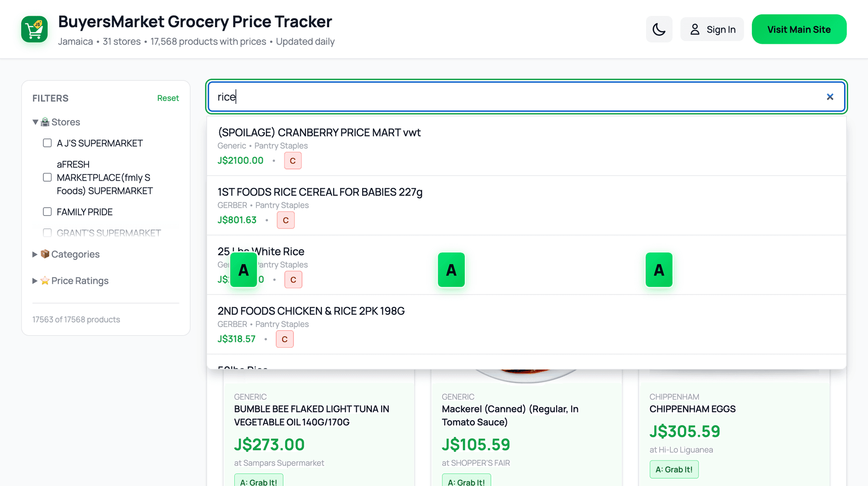Reset all active filters

click(x=168, y=98)
